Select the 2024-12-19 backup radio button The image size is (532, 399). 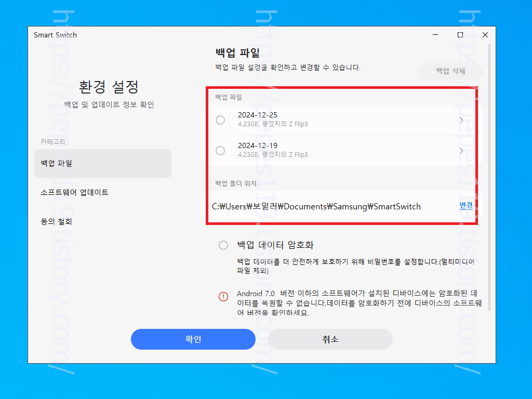(x=220, y=150)
